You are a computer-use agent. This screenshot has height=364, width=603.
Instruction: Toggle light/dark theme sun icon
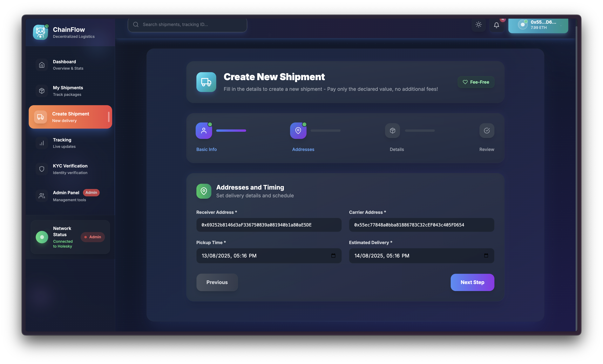pyautogui.click(x=478, y=24)
